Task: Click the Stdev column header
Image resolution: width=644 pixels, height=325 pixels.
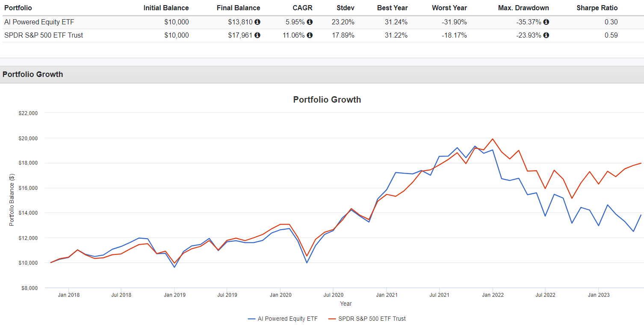Action: click(345, 8)
